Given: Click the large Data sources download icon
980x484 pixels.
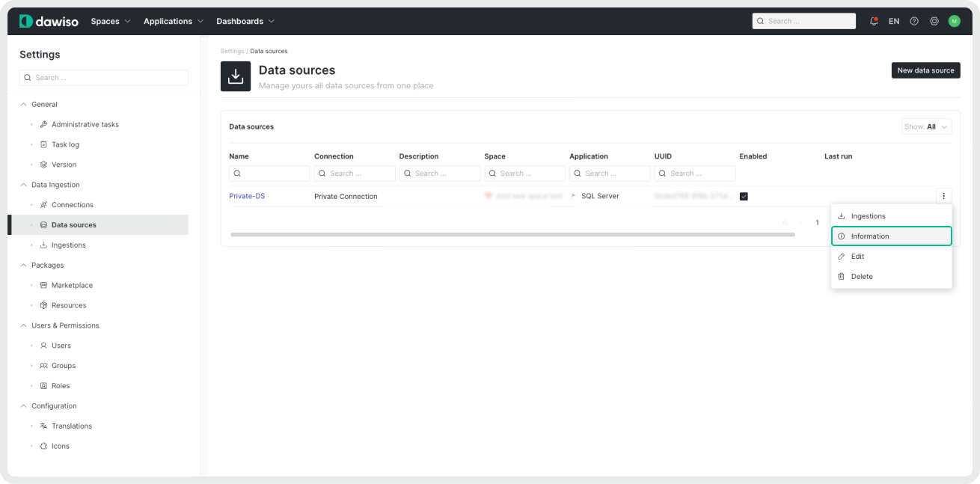Looking at the screenshot, I should coord(236,76).
